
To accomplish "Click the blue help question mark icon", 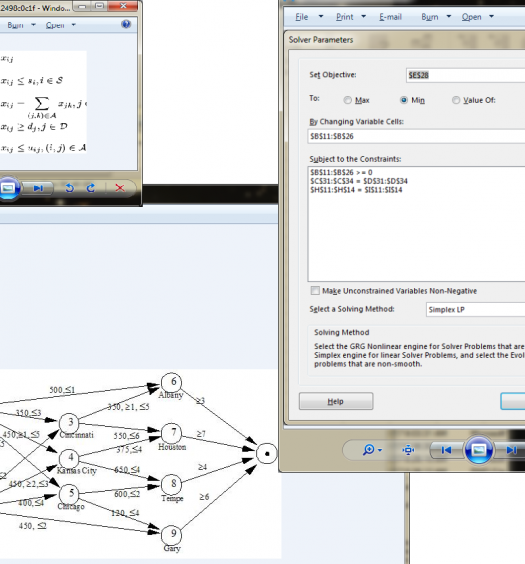I will pos(126,24).
